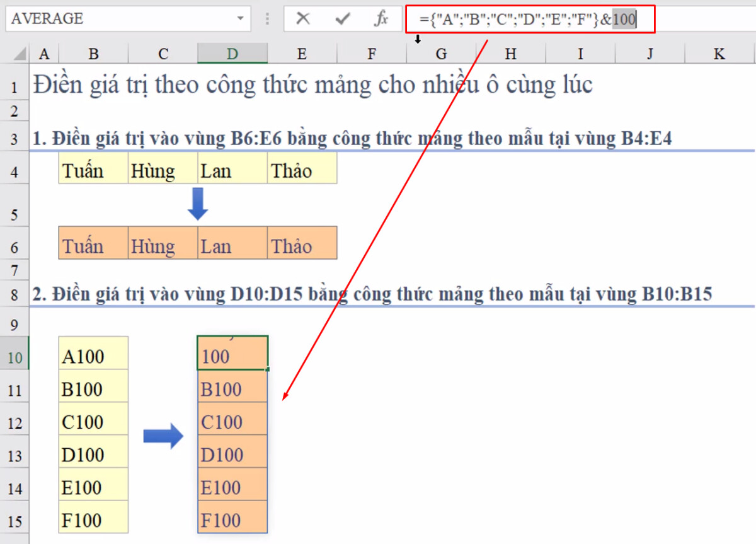Select column G header
This screenshot has width=756, height=544.
tap(441, 54)
